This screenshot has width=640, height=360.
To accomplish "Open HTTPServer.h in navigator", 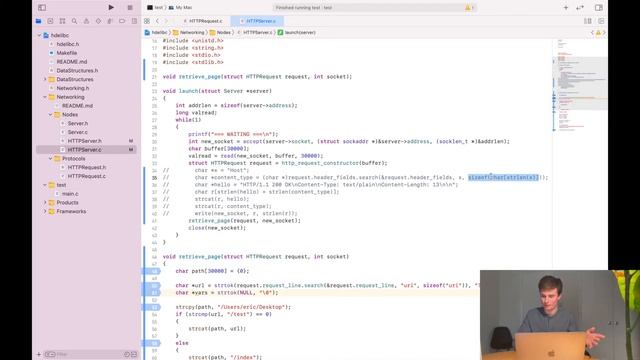I will pos(84,141).
